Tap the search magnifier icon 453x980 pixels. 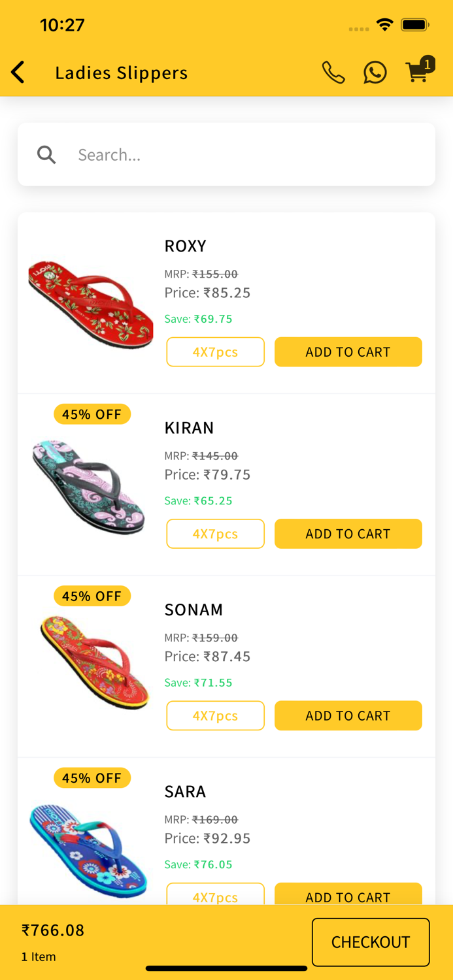46,155
